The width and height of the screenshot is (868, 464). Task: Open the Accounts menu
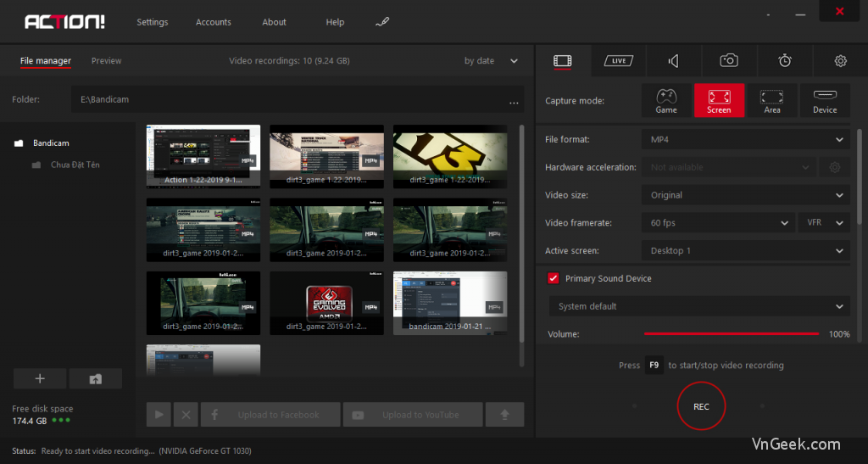point(213,22)
